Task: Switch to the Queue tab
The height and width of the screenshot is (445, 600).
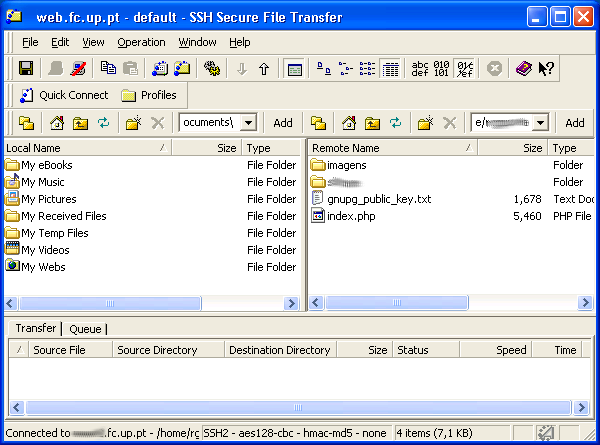Action: [85, 329]
